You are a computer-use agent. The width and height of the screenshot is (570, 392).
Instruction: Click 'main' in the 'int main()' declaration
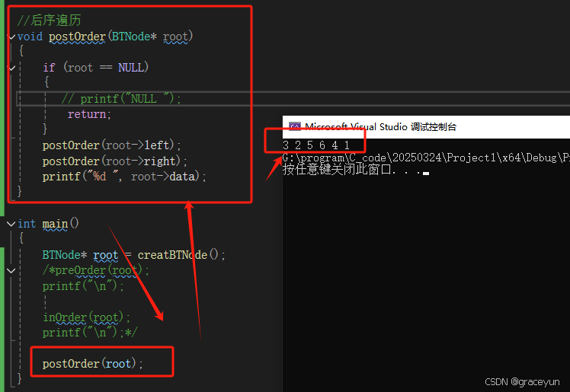55,224
